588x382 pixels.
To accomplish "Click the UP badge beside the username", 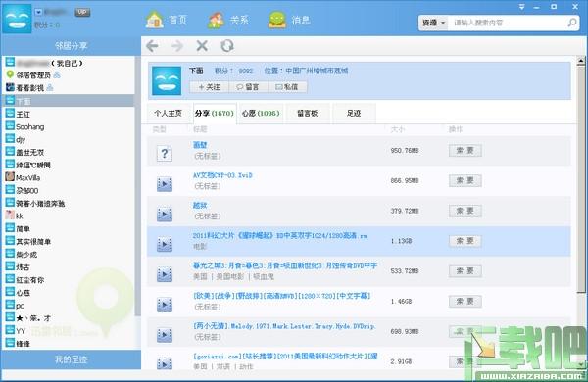I will [x=82, y=13].
